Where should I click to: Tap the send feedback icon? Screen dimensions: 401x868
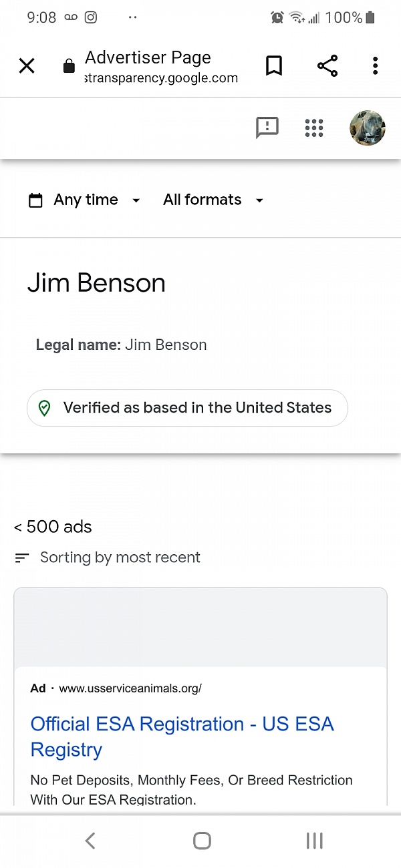point(267,127)
